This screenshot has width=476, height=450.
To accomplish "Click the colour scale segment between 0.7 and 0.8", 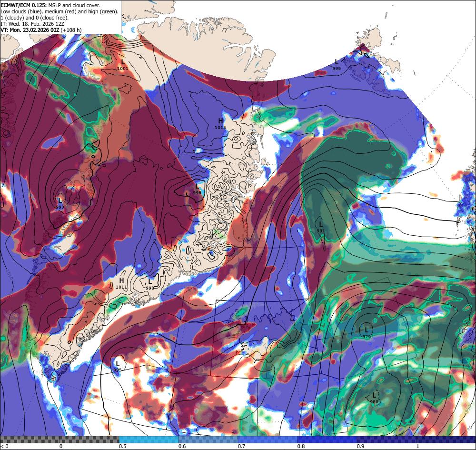I will (x=268, y=440).
